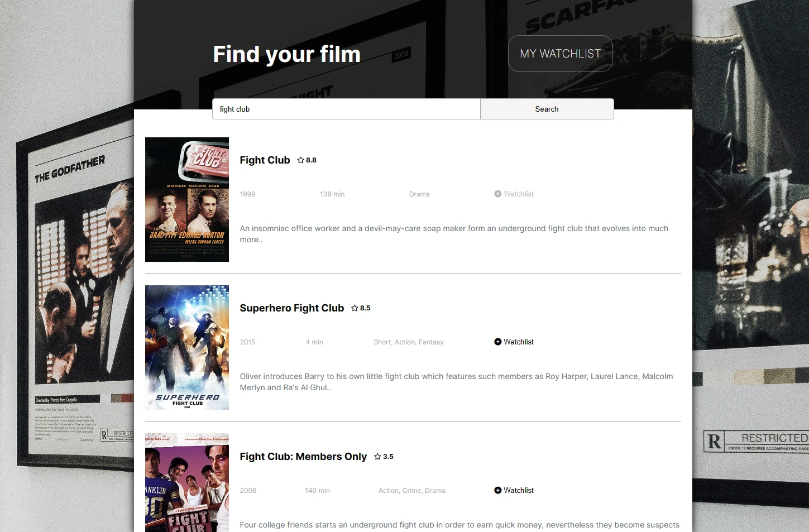809x532 pixels.
Task: Toggle the greyed Watchlist label for Fight Club
Action: tap(519, 194)
